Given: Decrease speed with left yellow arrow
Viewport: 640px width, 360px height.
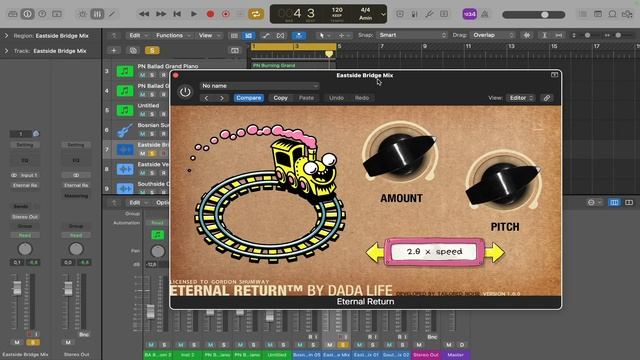Looking at the screenshot, I should click(375, 252).
